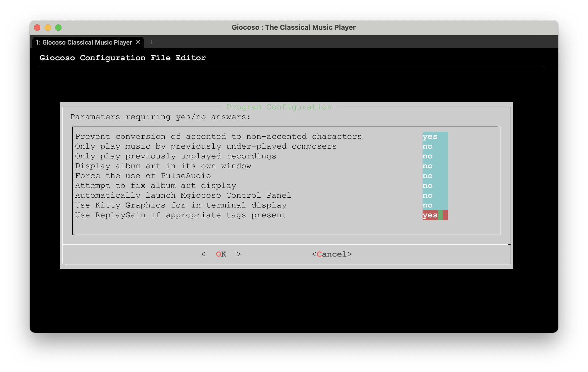Click the OK button to confirm configuration

click(x=221, y=254)
